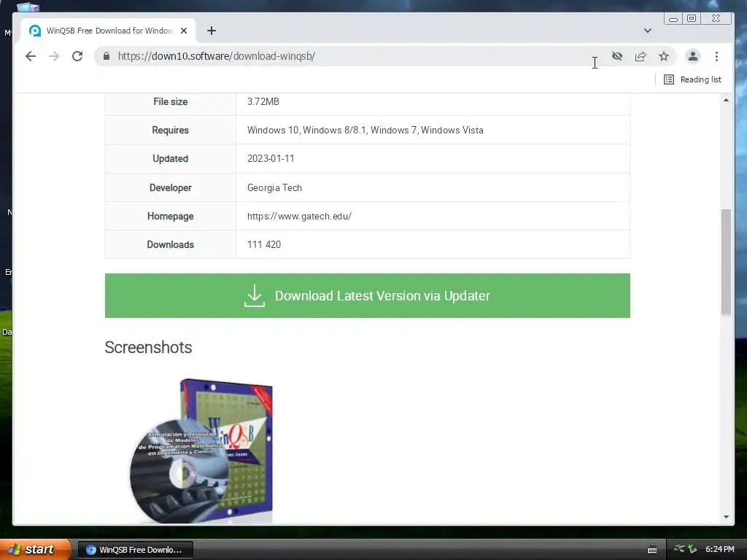Click the download arrow icon on green button
The width and height of the screenshot is (747, 560).
point(255,296)
